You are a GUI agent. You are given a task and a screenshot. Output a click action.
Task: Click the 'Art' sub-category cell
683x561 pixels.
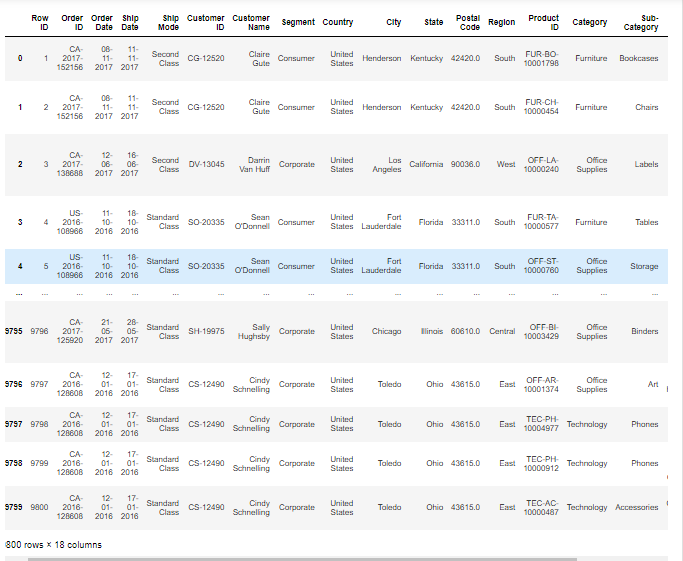[x=653, y=384]
